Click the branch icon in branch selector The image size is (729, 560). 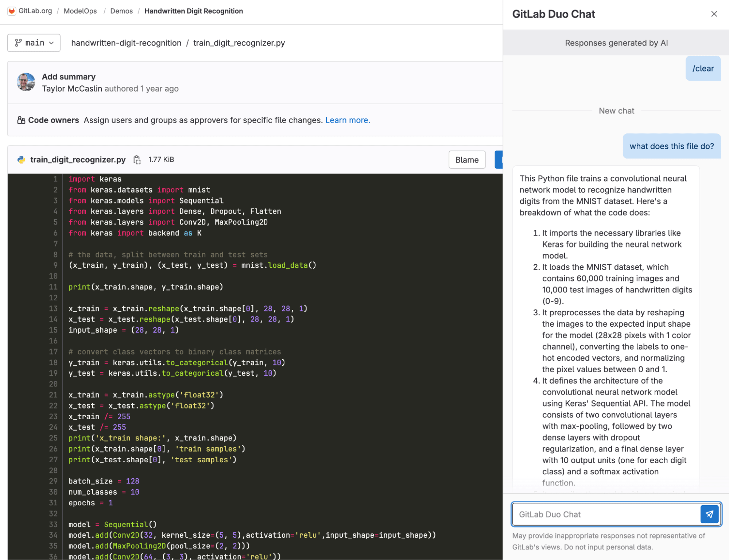[x=18, y=43]
